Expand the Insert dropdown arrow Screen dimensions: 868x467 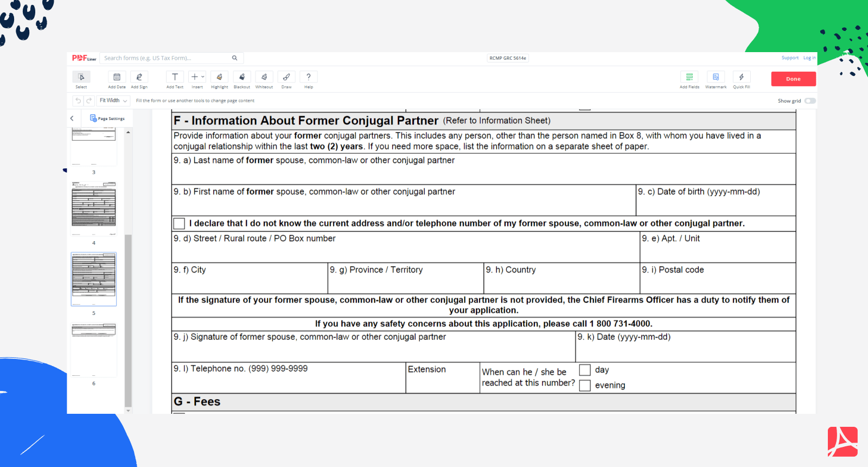click(203, 77)
